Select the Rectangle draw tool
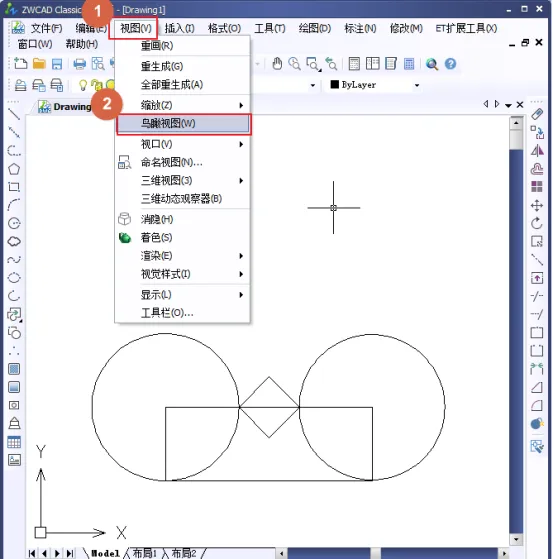 14,187
